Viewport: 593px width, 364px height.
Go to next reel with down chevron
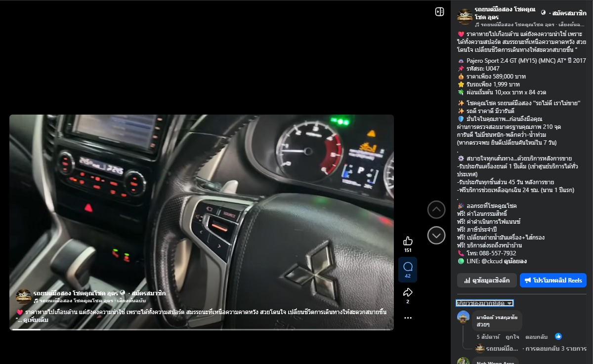tap(436, 235)
